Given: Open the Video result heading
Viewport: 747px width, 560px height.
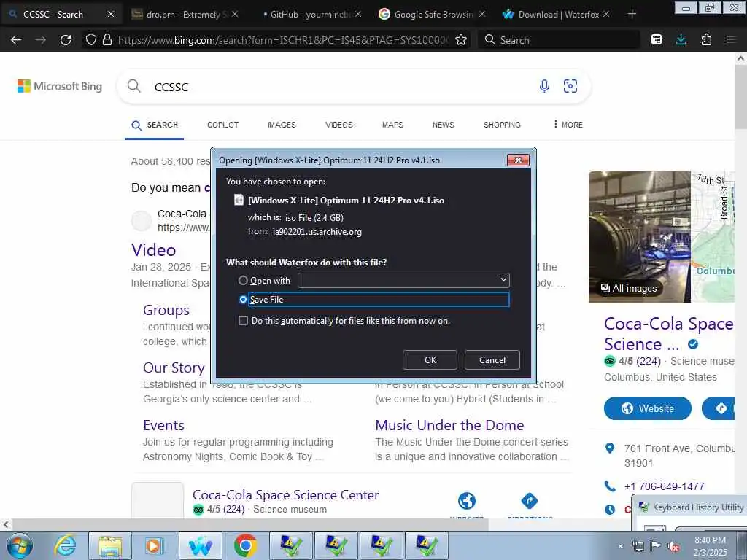Looking at the screenshot, I should pyautogui.click(x=153, y=250).
